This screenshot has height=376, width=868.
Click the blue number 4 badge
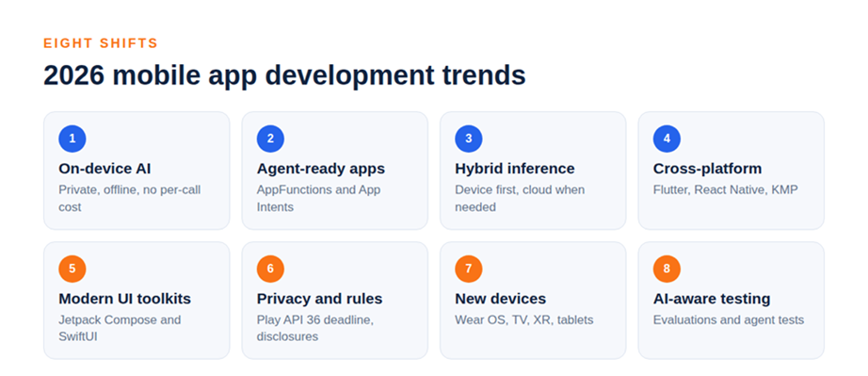667,139
